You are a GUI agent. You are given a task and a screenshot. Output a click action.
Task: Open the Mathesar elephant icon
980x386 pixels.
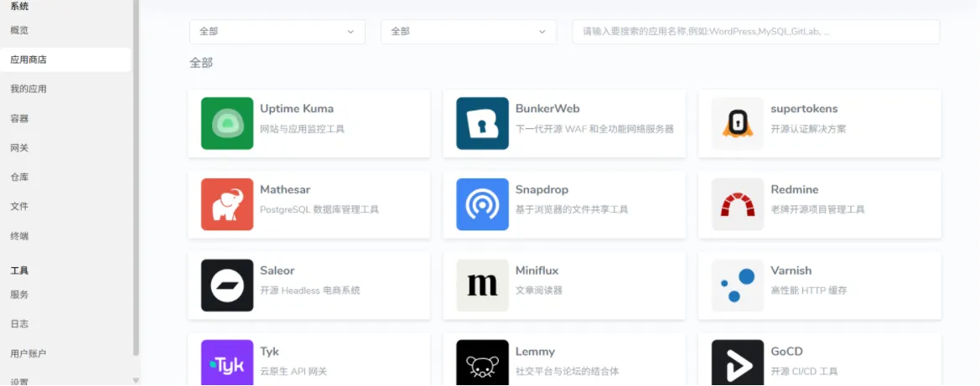pos(227,204)
